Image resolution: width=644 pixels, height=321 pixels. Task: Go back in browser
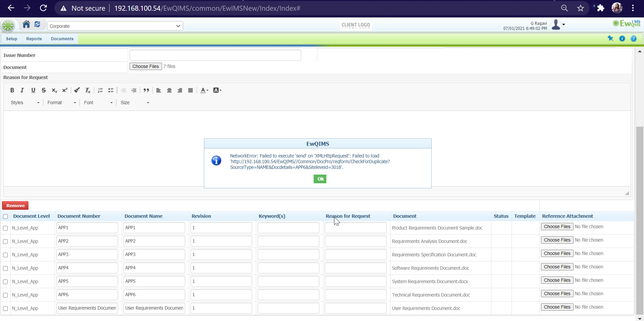(x=11, y=8)
